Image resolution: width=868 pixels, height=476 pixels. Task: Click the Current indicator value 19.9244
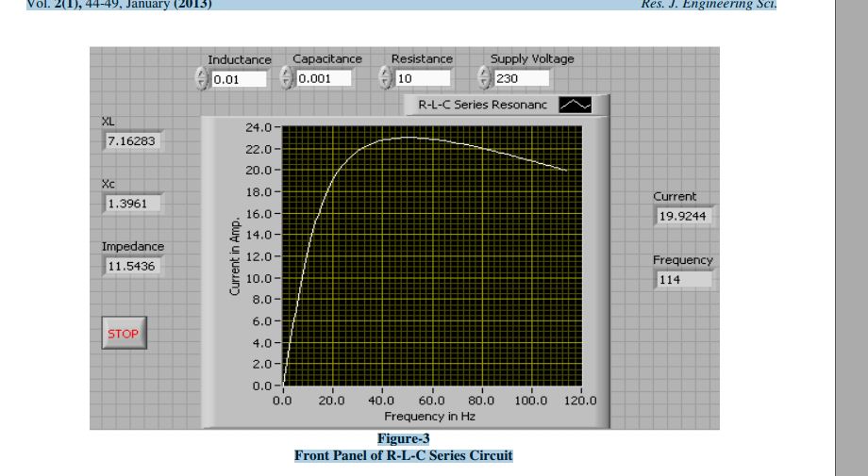coord(683,216)
